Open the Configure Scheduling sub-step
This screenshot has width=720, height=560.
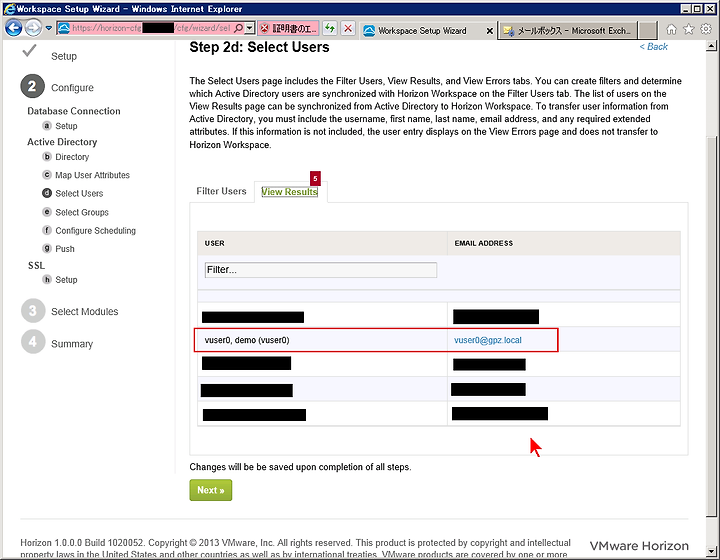coord(90,230)
